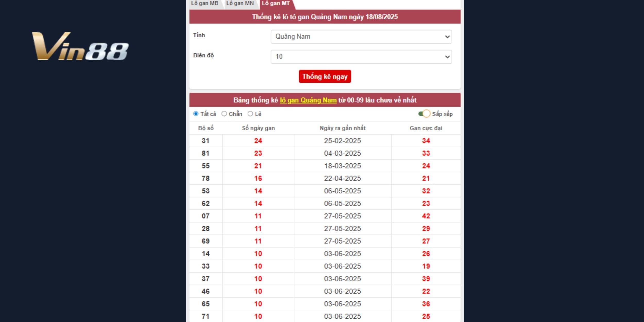Click the Ngày ra gần nhất header
Screen dimensions: 644x322
click(x=342, y=128)
